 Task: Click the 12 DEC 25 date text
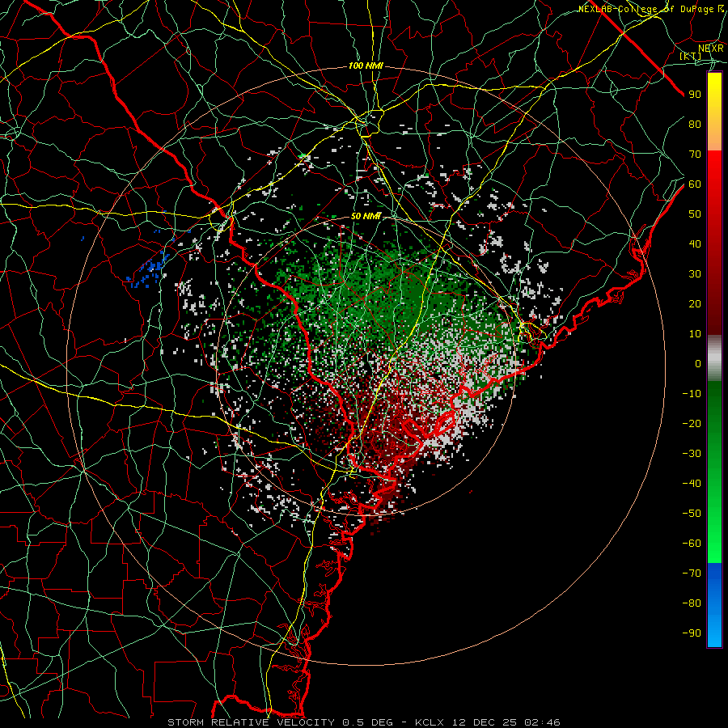(485, 722)
